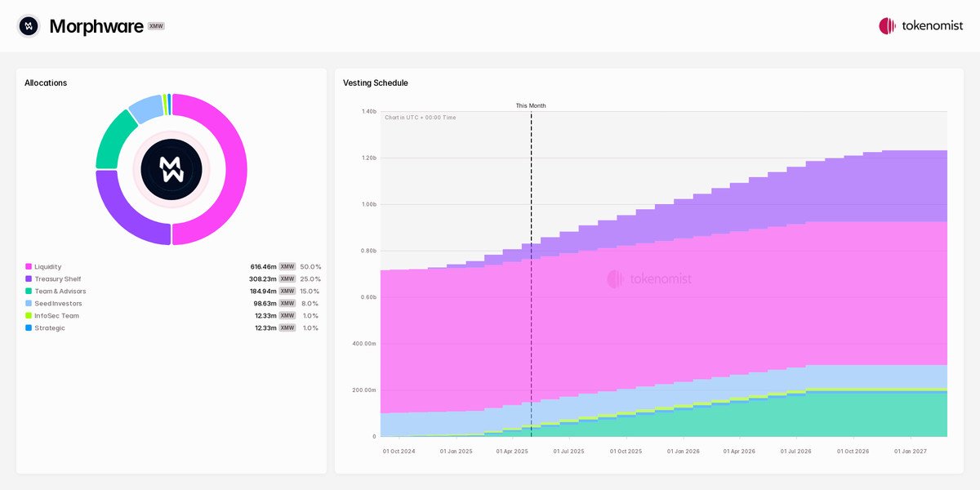This screenshot has width=980, height=490.
Task: Click the Strategic legend label
Action: [50, 328]
